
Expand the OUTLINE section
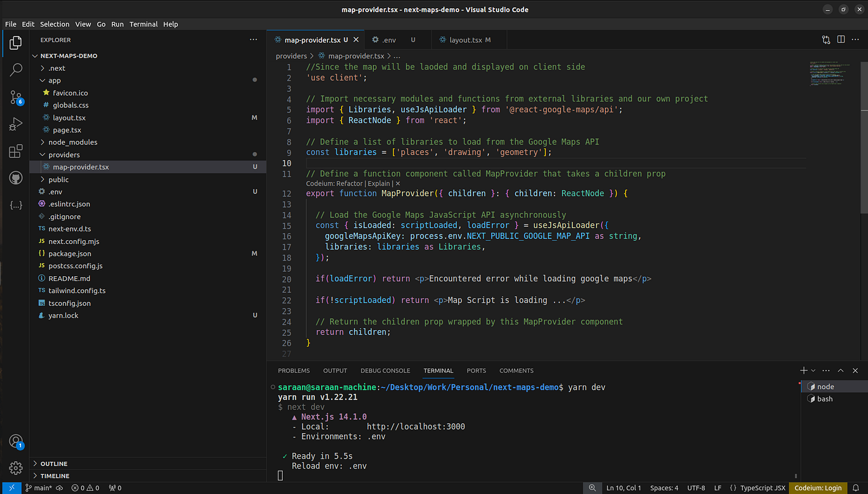point(53,464)
